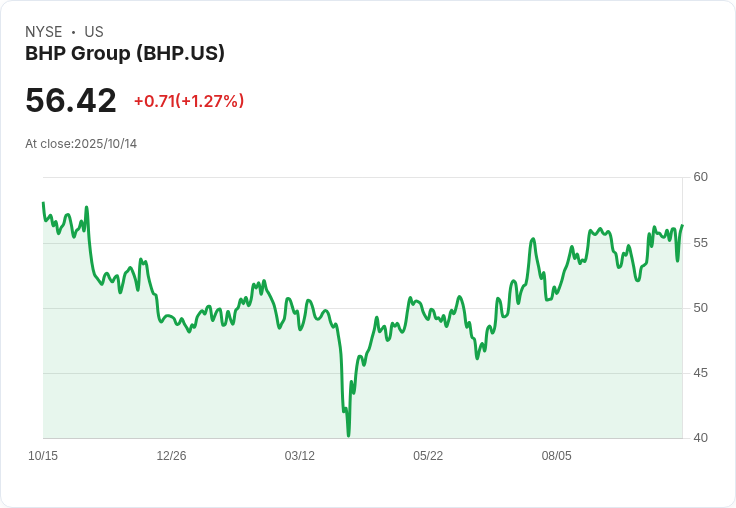The width and height of the screenshot is (736, 508).
Task: Click the BHP Group (BHP.US) title
Action: coord(125,54)
